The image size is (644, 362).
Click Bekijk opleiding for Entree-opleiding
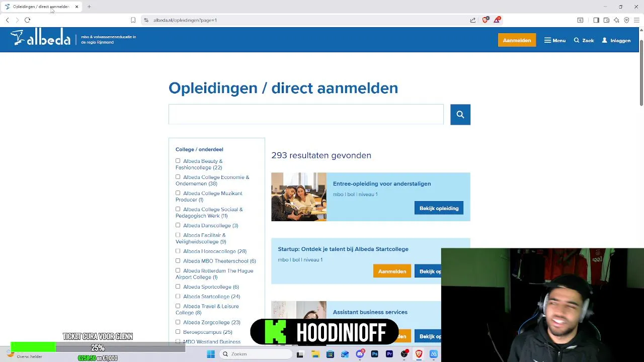(439, 208)
